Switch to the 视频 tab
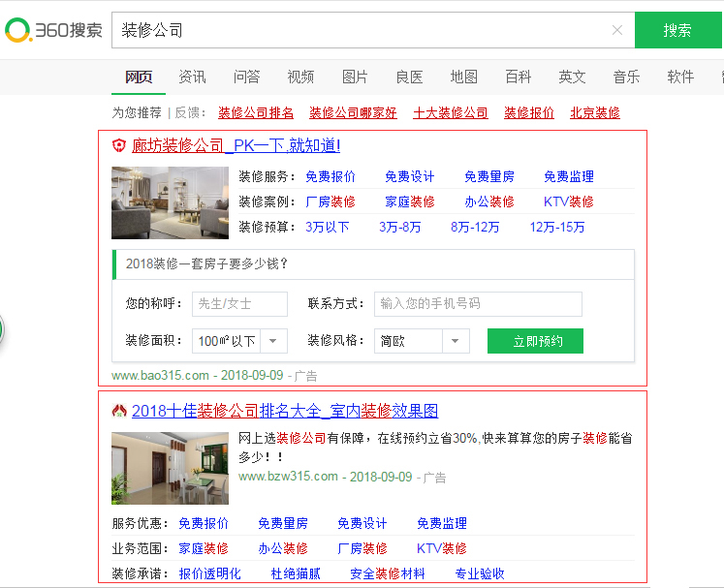 300,77
